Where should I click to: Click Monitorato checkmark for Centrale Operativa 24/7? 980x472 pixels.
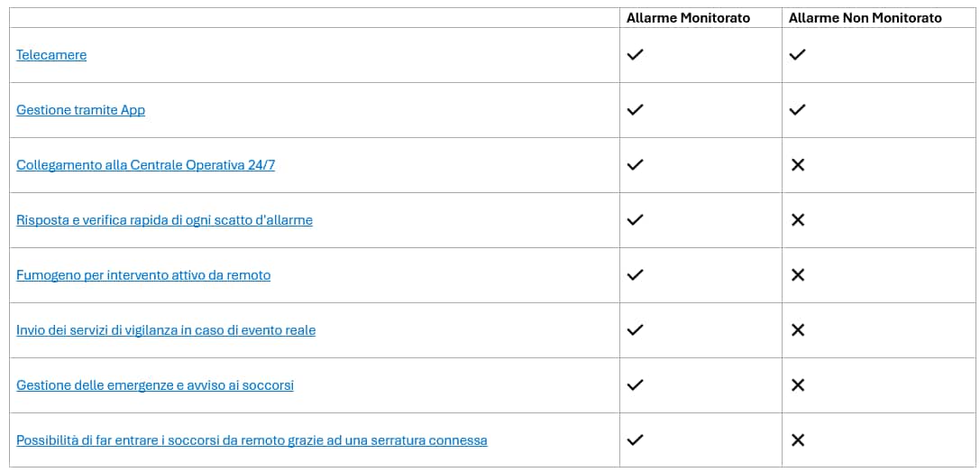(635, 165)
